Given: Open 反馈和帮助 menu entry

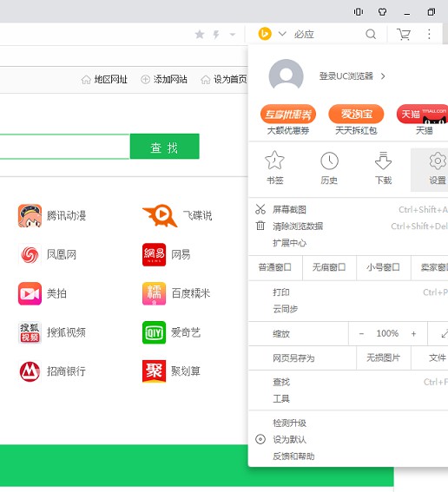Looking at the screenshot, I should coord(293,456).
